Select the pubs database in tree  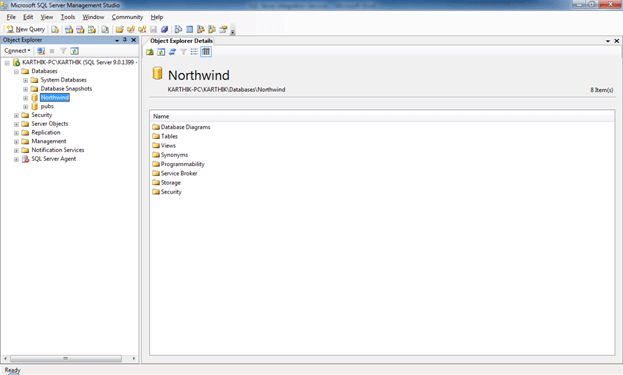47,106
